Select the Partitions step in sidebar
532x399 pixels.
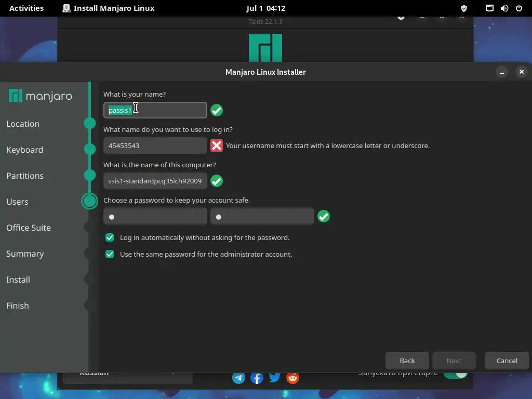(x=25, y=176)
